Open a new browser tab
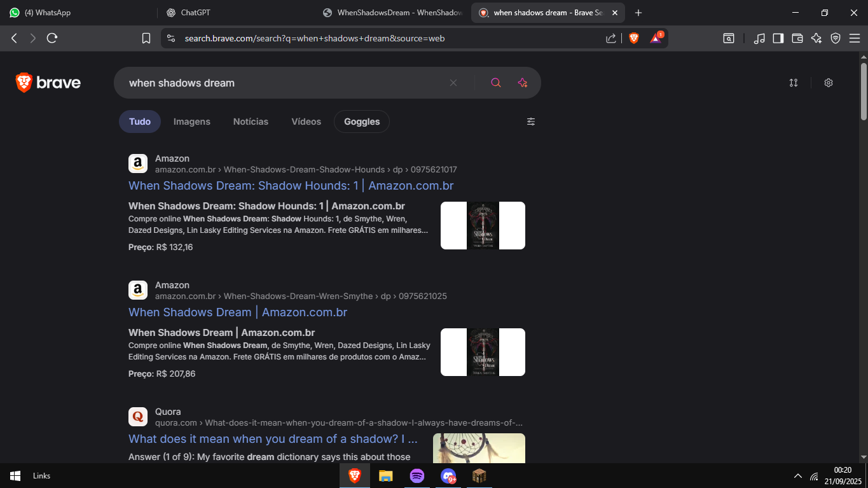 point(638,13)
